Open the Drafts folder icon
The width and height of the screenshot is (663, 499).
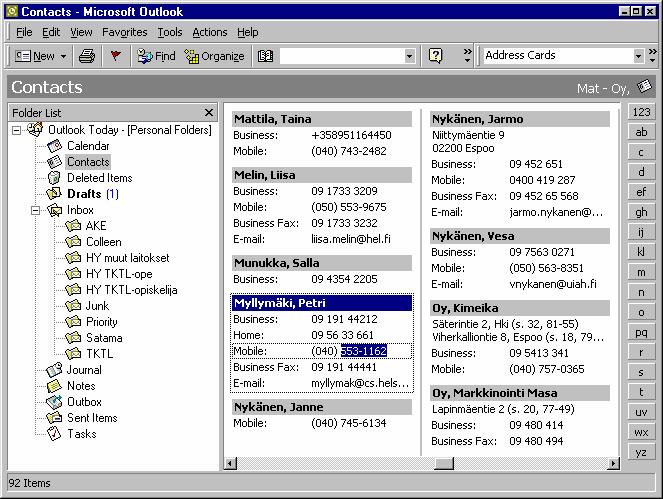[x=54, y=194]
